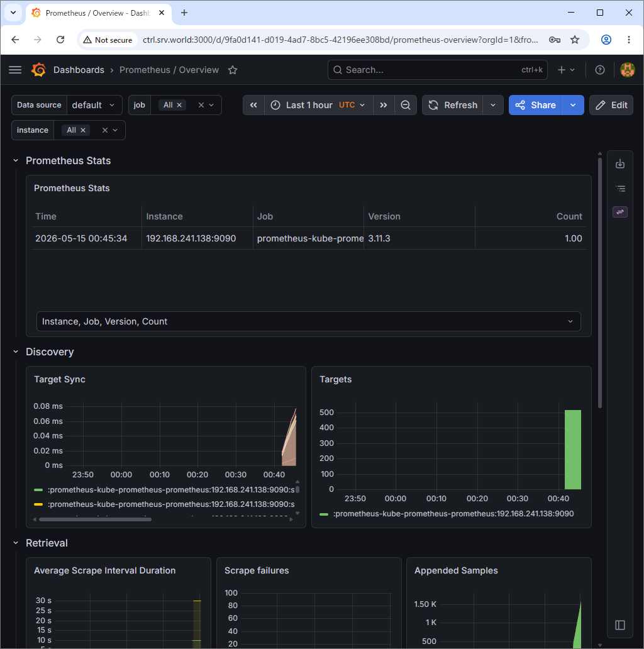The height and width of the screenshot is (649, 644).
Task: Collapse the Retrieval row
Action: point(16,543)
